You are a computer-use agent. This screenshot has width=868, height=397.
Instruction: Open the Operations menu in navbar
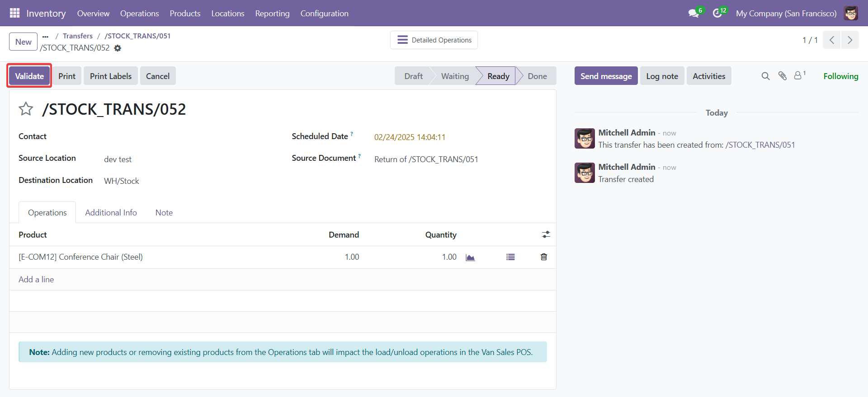click(x=139, y=13)
